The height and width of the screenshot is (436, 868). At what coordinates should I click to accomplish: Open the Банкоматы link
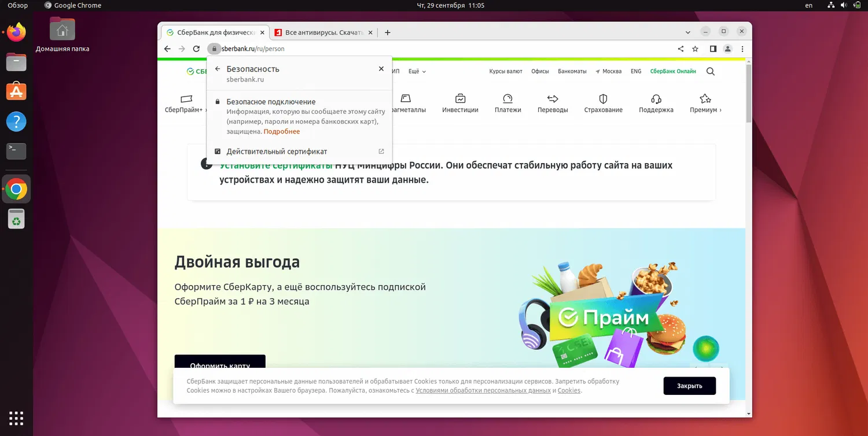(x=572, y=72)
